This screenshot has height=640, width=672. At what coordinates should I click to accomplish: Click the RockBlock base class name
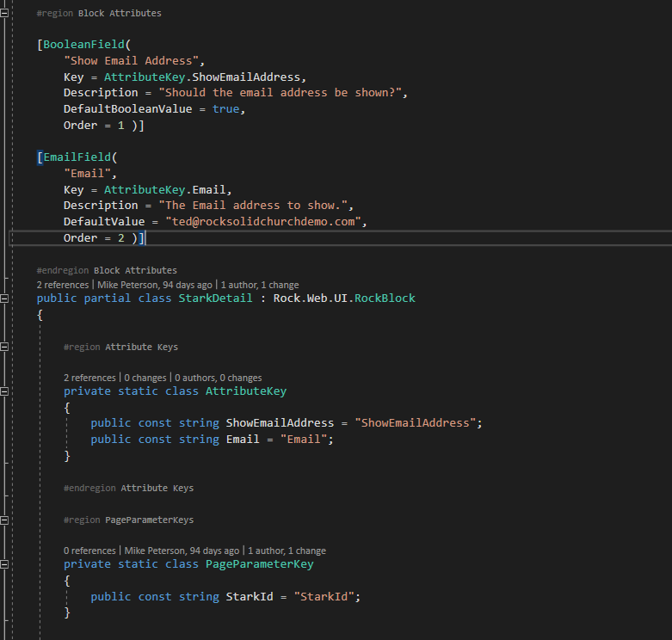click(385, 298)
